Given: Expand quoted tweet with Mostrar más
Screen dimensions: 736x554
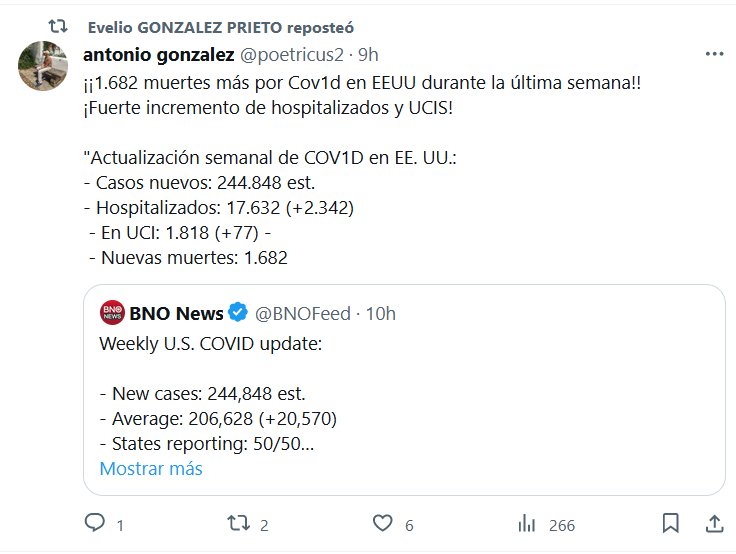Looking at the screenshot, I should (x=151, y=468).
